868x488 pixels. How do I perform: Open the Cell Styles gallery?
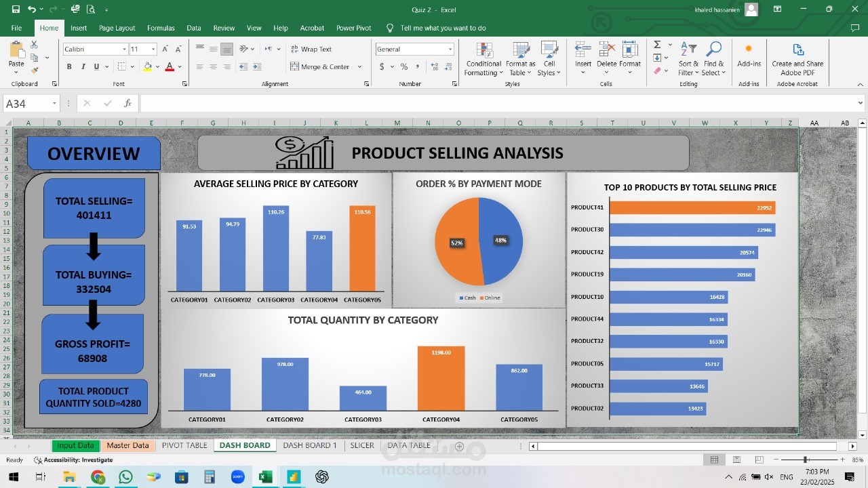click(549, 59)
